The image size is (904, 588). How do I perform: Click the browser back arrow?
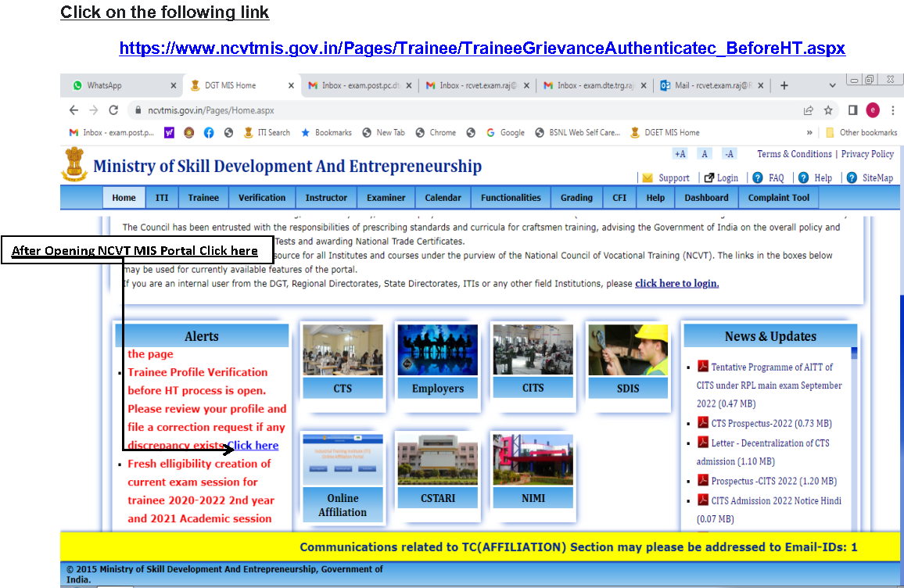click(74, 110)
